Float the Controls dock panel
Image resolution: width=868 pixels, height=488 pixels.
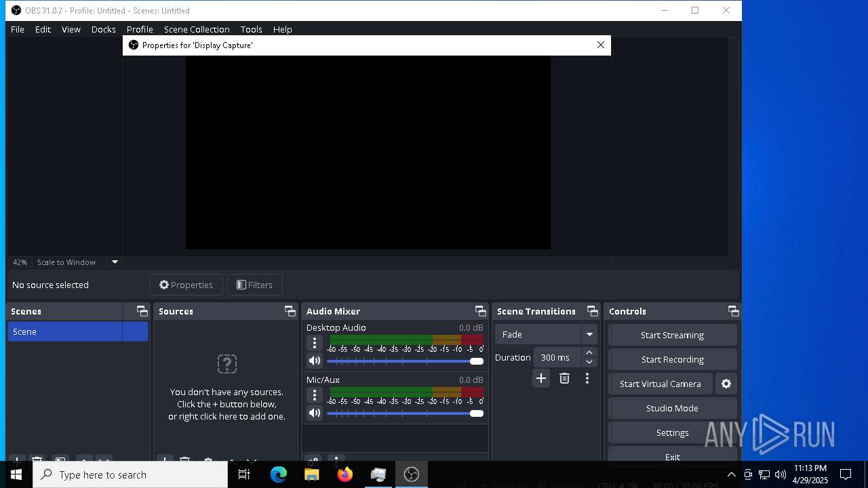[x=734, y=311]
